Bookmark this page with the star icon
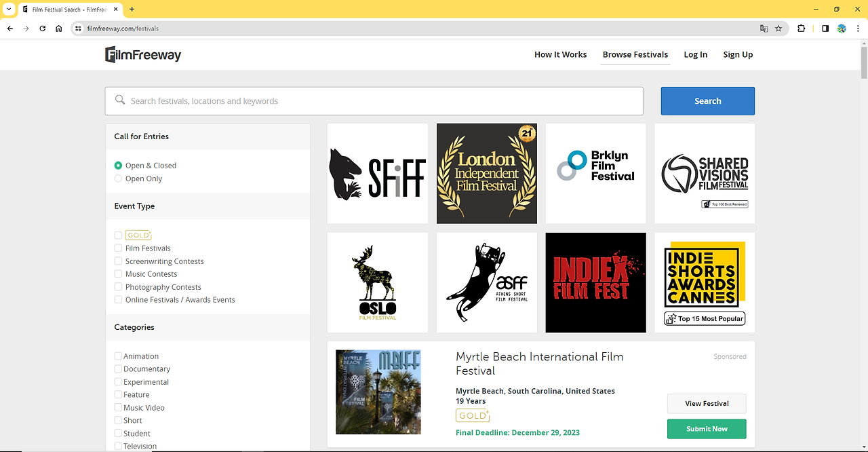The width and height of the screenshot is (868, 452). [778, 29]
